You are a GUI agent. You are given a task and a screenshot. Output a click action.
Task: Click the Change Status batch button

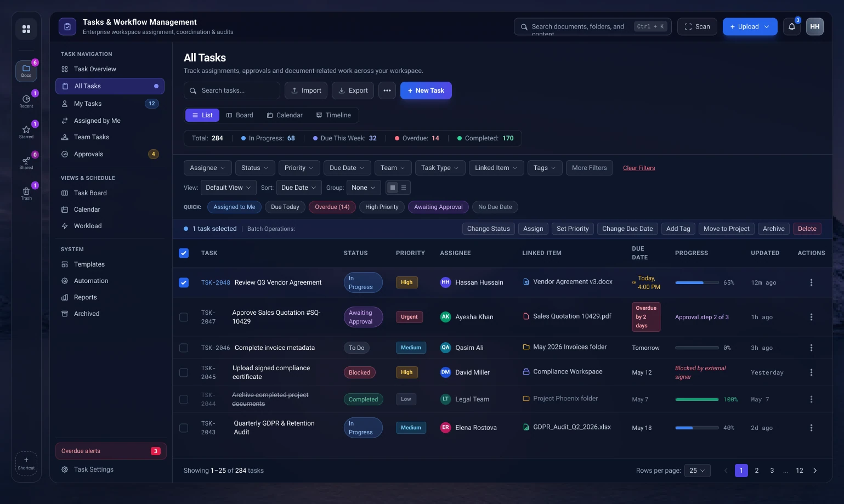click(489, 229)
